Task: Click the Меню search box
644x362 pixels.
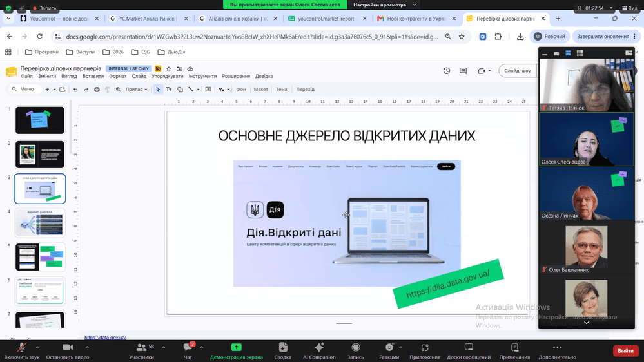Action: tap(24, 89)
